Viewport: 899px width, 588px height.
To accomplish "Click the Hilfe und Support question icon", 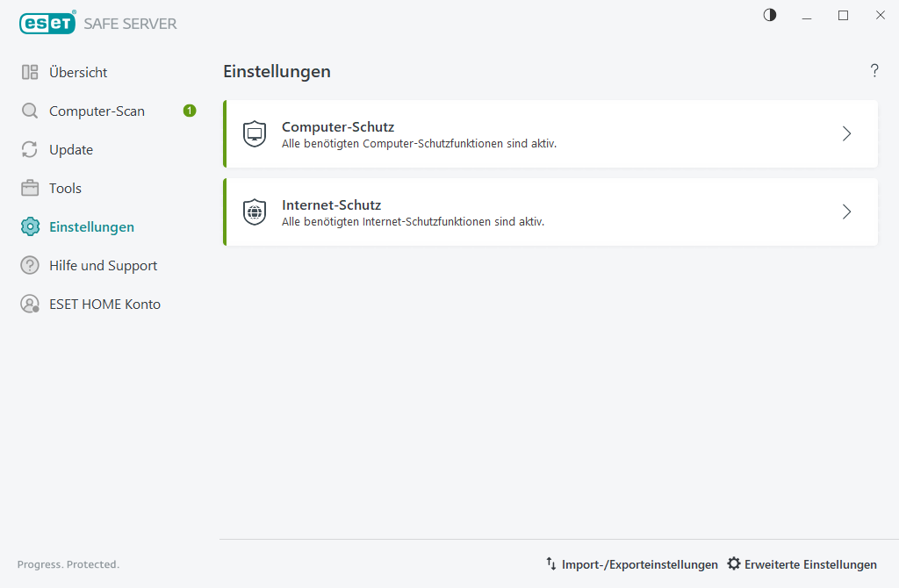I will (29, 265).
